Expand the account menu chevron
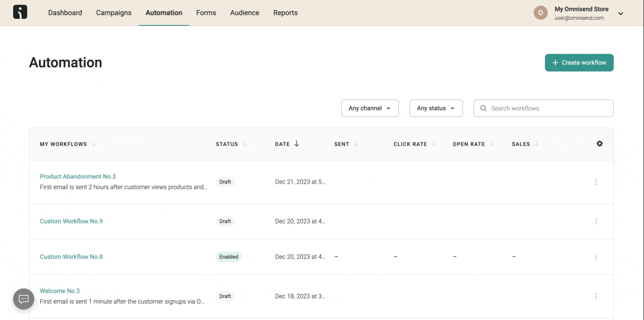This screenshot has height=320, width=644. click(x=621, y=13)
